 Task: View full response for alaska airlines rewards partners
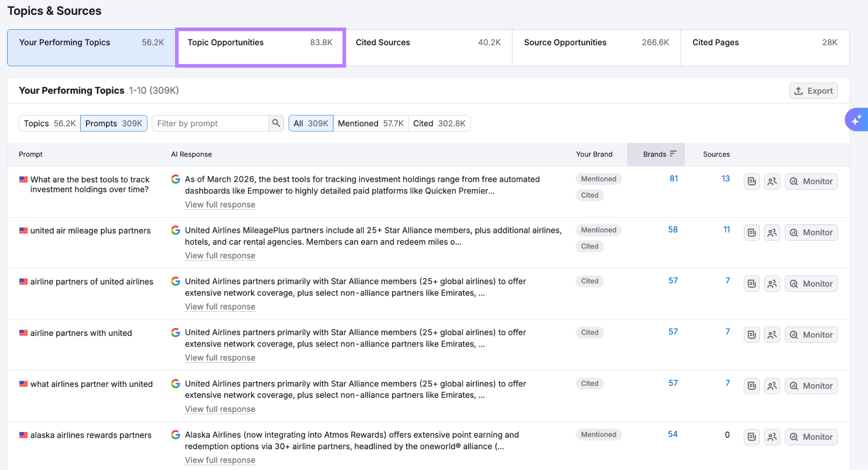click(220, 460)
